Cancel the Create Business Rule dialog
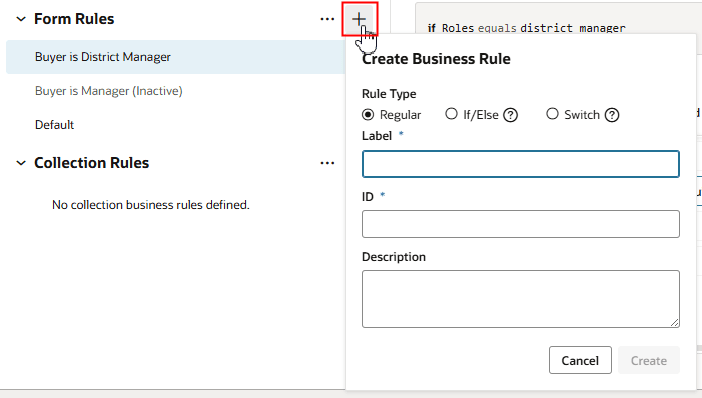 (x=580, y=360)
